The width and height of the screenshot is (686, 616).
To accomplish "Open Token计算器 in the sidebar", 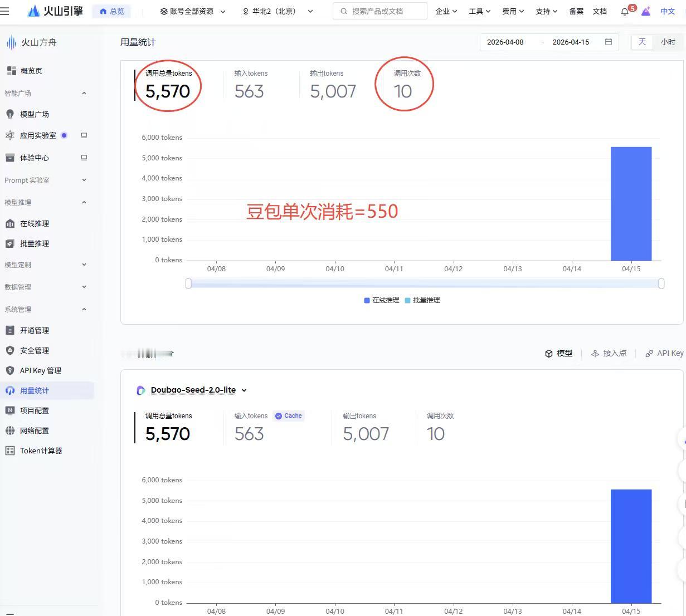I will coord(41,451).
